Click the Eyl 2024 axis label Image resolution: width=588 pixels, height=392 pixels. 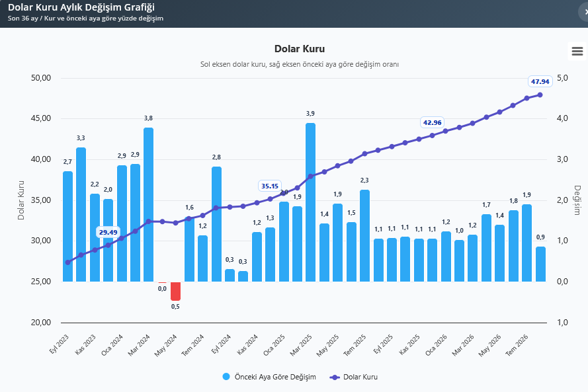pyautogui.click(x=221, y=344)
